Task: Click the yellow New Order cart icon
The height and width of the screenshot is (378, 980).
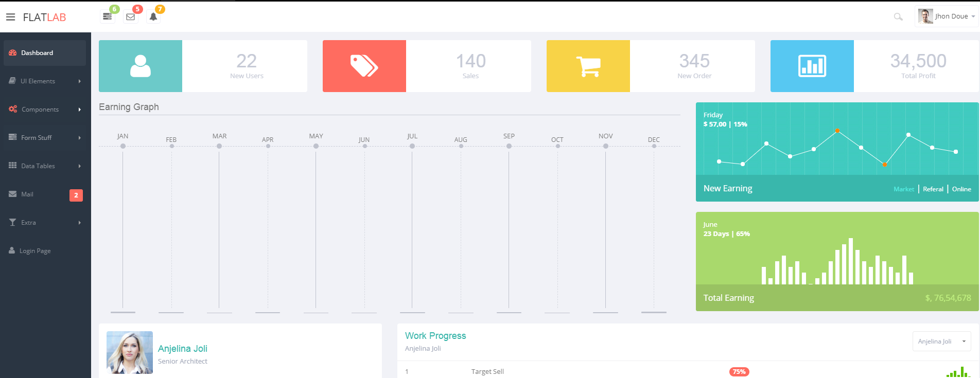Action: tap(588, 66)
